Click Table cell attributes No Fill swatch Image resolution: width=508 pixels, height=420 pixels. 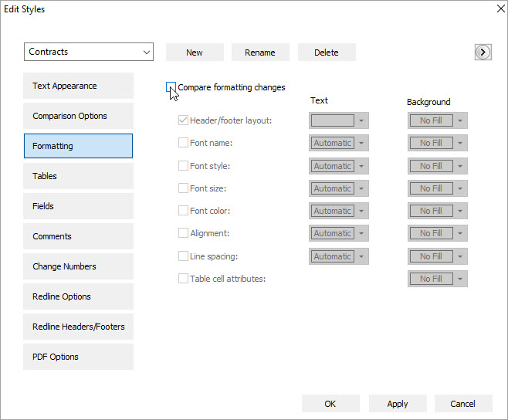432,279
